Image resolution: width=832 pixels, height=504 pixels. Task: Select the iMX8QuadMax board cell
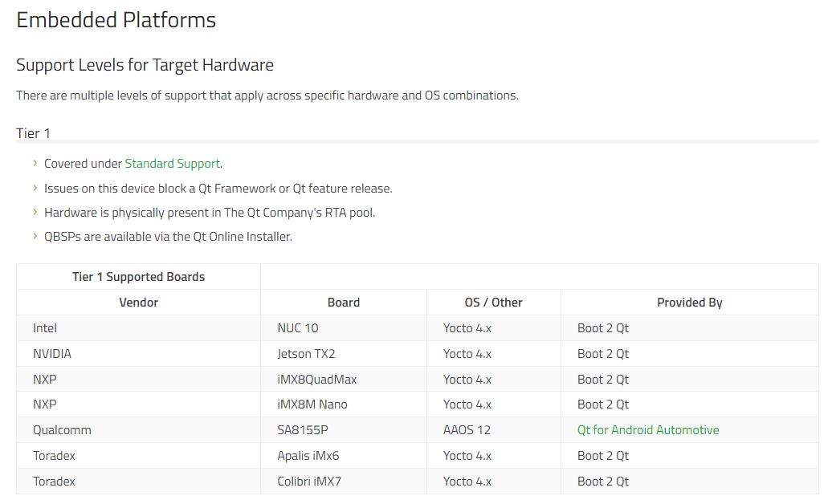coord(343,380)
